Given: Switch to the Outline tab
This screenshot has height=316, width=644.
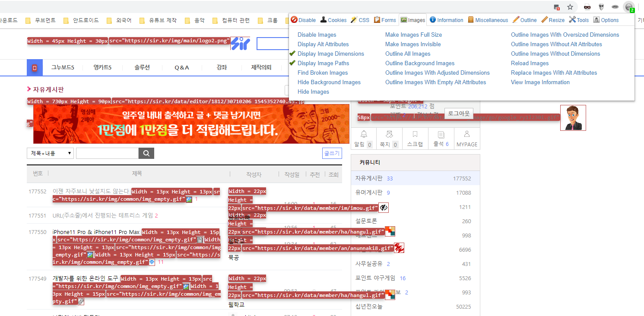Looking at the screenshot, I should tap(525, 20).
